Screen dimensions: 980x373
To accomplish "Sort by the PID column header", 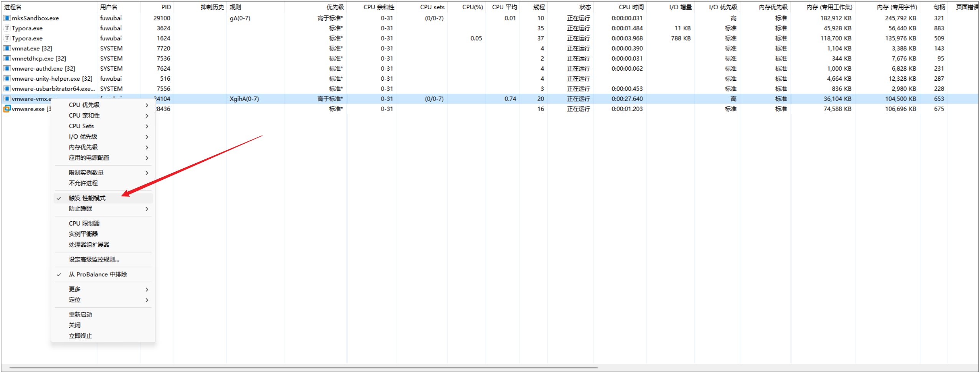I will [x=157, y=7].
